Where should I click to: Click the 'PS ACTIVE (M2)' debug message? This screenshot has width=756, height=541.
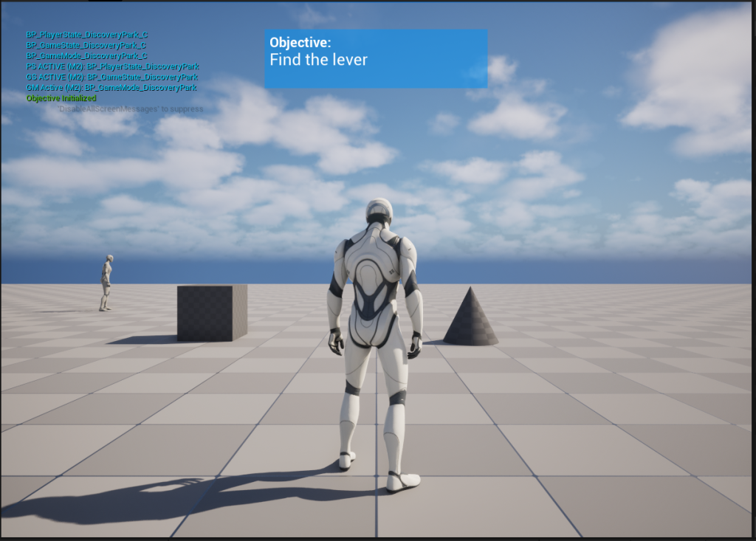tap(112, 66)
